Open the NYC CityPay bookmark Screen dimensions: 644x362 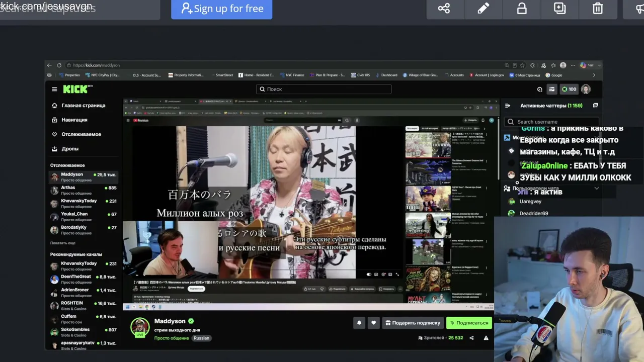pyautogui.click(x=103, y=75)
